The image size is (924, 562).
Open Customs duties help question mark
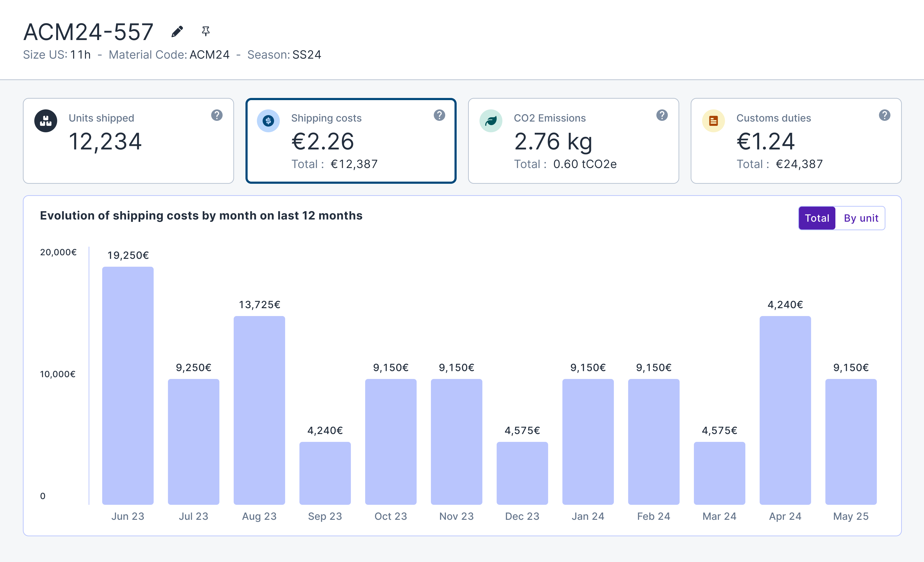click(884, 115)
